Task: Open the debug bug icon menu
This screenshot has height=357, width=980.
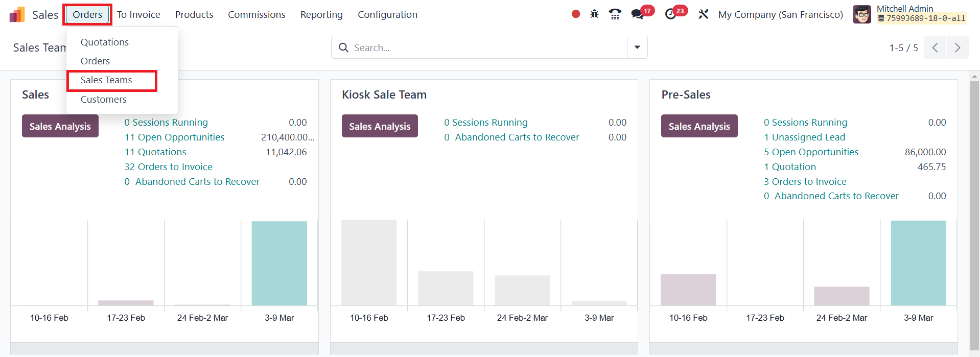Action: pos(594,14)
